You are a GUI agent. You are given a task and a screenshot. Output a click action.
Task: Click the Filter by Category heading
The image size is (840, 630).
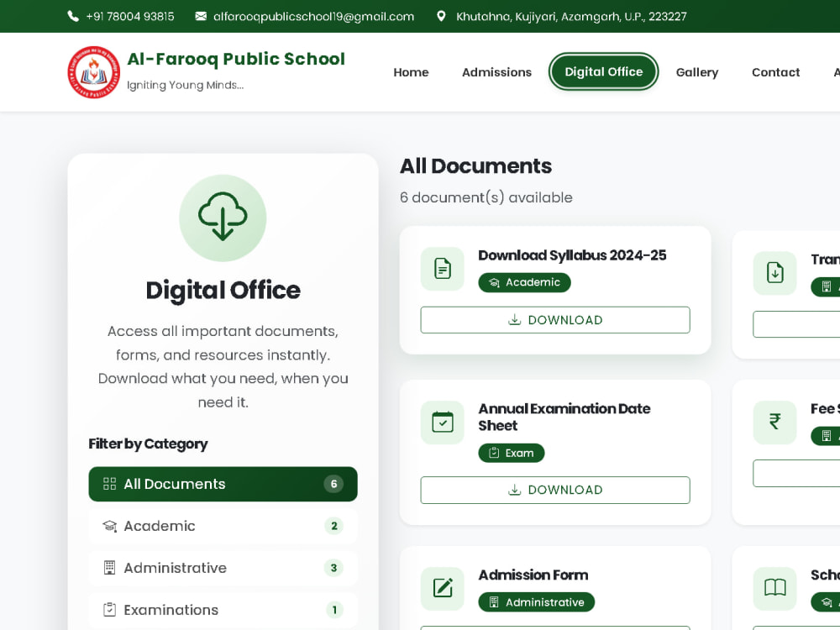(x=148, y=444)
